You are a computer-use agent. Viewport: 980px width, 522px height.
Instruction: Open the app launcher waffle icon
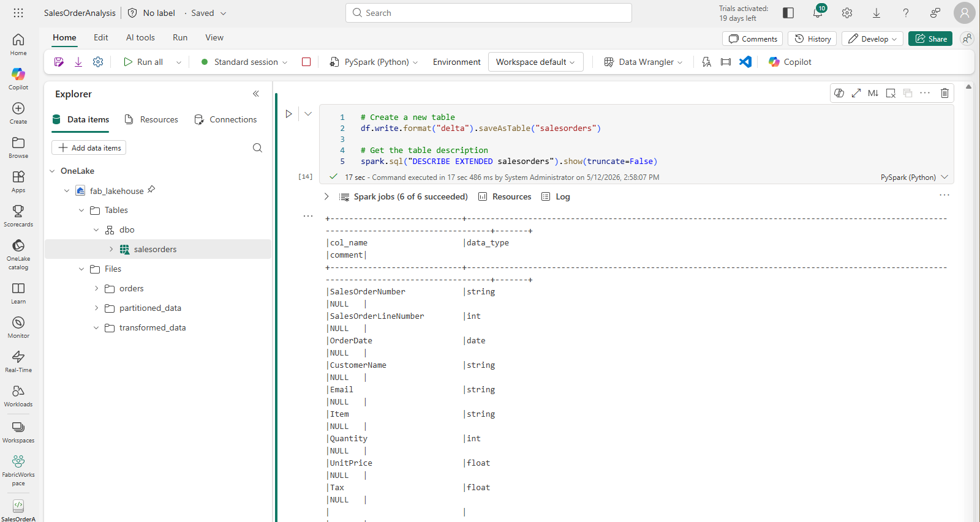click(18, 13)
